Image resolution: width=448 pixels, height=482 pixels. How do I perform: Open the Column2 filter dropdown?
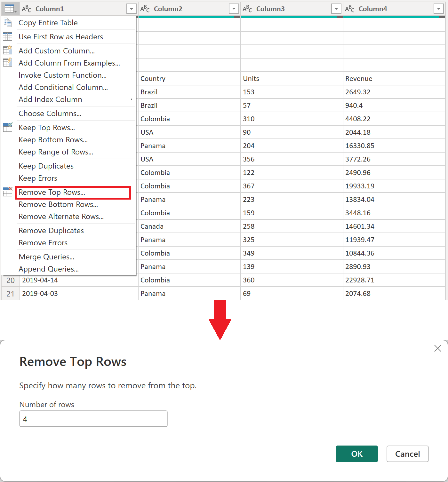coord(234,9)
